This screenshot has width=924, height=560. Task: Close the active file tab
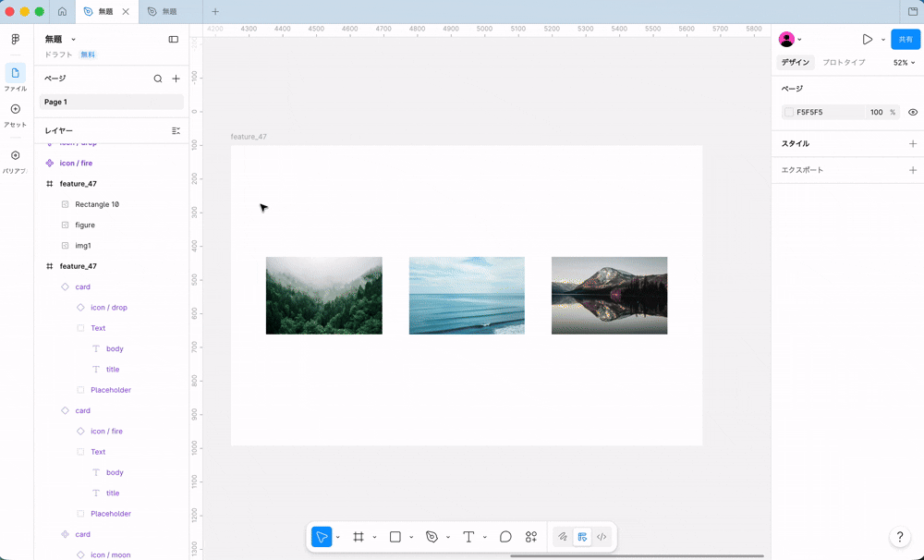tap(126, 11)
